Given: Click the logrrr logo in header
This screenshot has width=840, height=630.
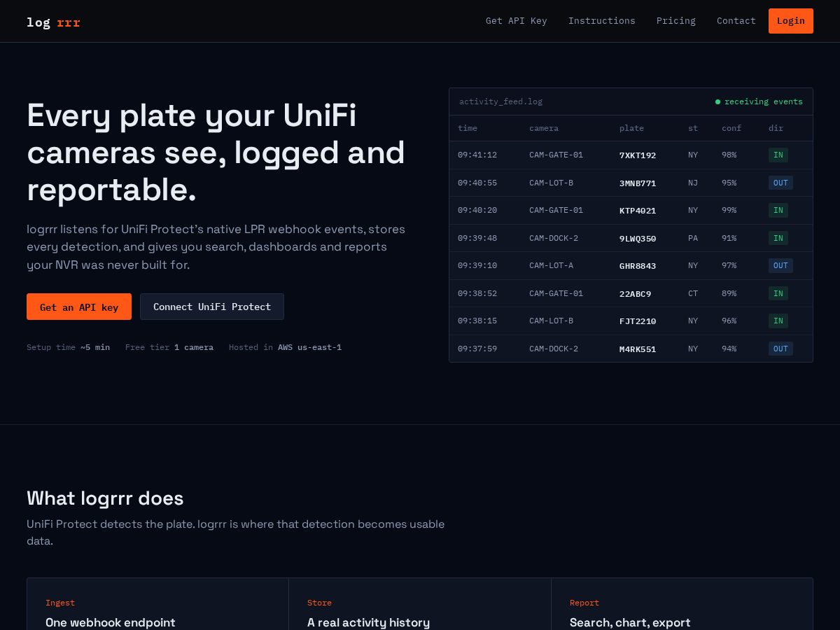Looking at the screenshot, I should [53, 22].
